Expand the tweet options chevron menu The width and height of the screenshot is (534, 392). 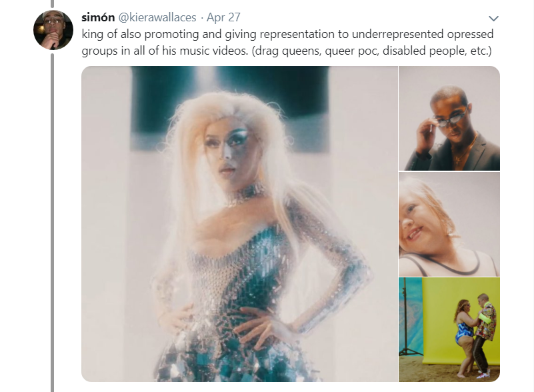(x=493, y=18)
